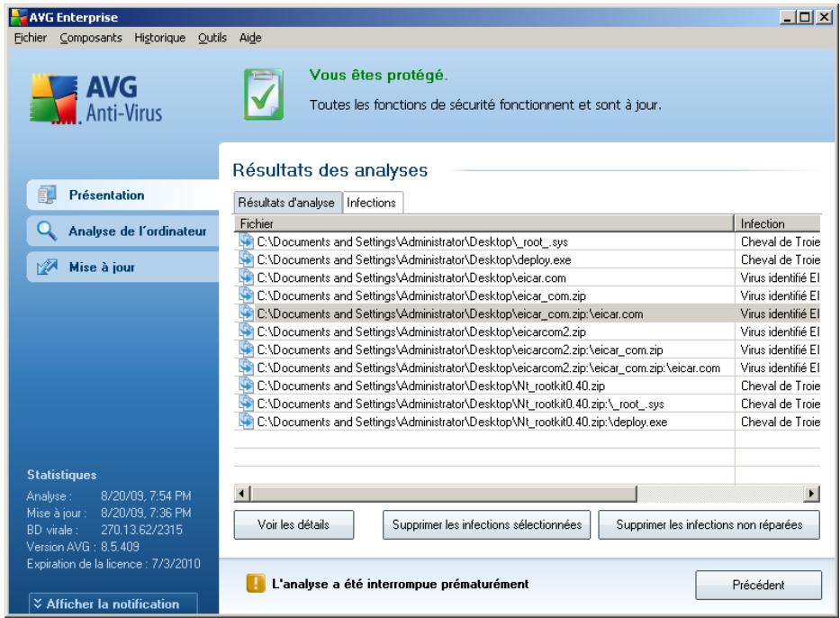The width and height of the screenshot is (840, 618).
Task: Select row Desktop\deploy.exe file path
Action: coord(414,260)
